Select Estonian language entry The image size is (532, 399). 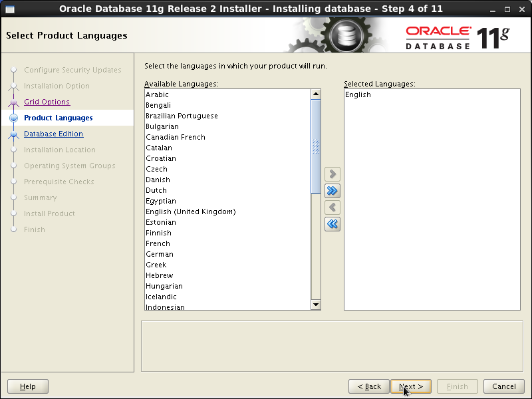pyautogui.click(x=227, y=222)
